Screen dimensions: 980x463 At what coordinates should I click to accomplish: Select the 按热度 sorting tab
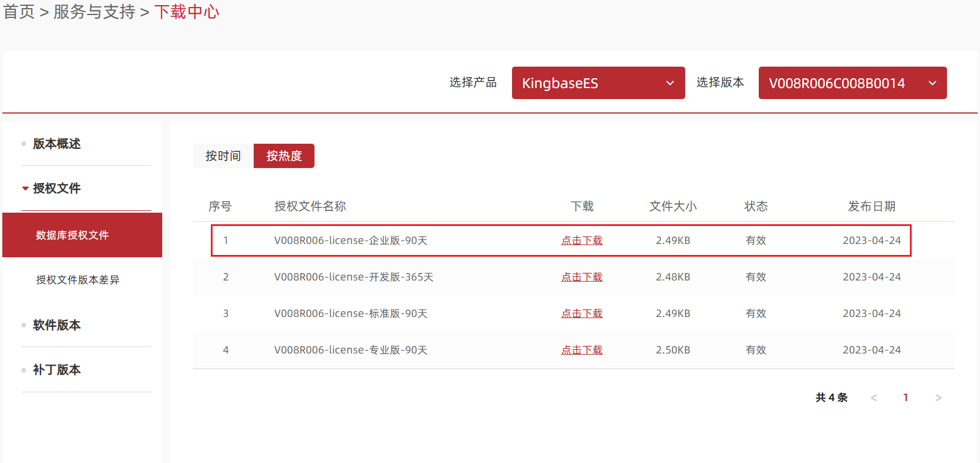click(284, 156)
